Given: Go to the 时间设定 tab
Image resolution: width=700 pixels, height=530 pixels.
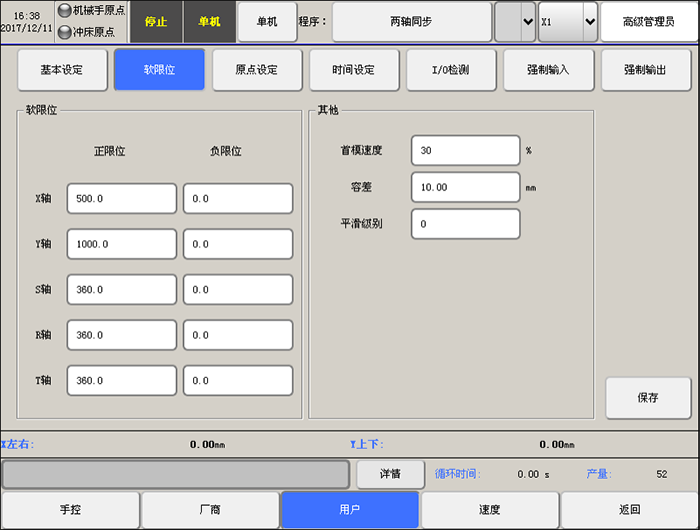Looking at the screenshot, I should [354, 70].
